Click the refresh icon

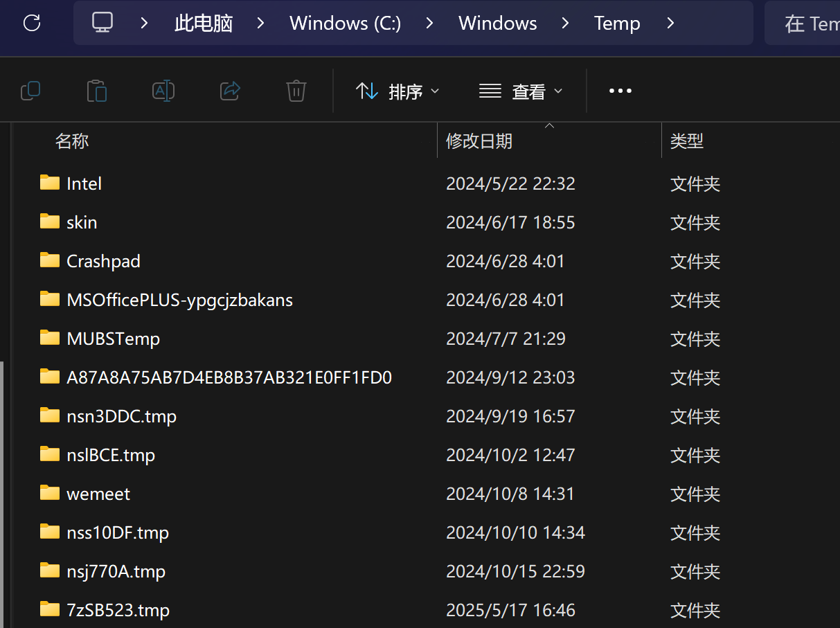[x=30, y=22]
